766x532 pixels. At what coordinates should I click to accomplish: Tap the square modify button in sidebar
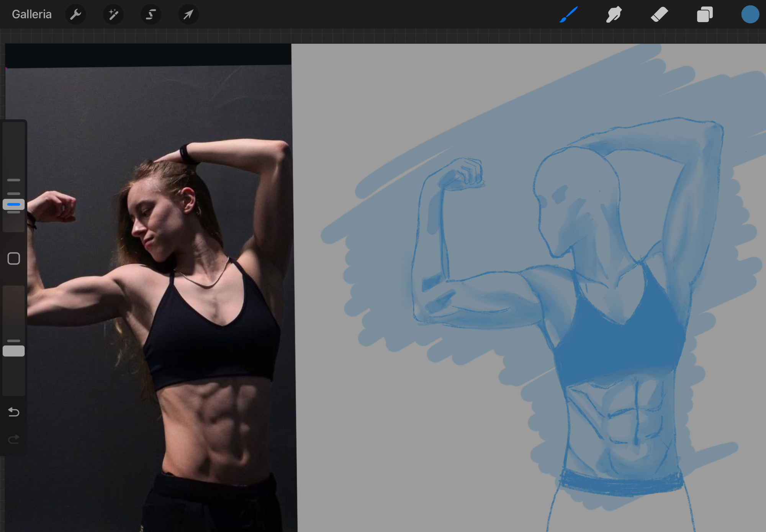(x=14, y=259)
